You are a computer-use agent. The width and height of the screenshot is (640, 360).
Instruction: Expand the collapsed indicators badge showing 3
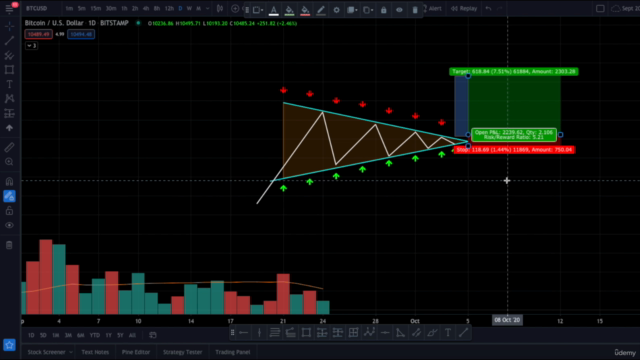pos(31,46)
